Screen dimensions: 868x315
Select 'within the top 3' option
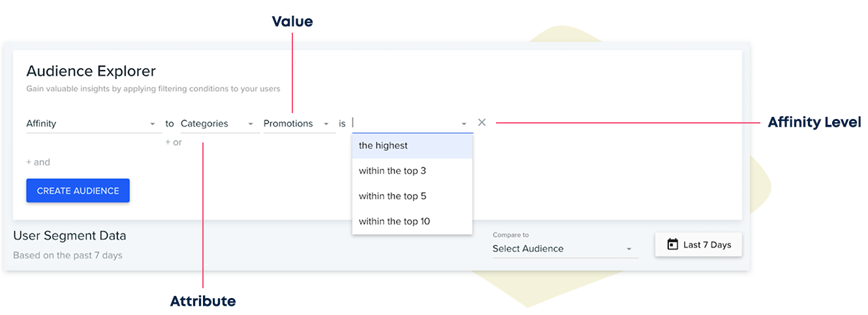click(412, 171)
